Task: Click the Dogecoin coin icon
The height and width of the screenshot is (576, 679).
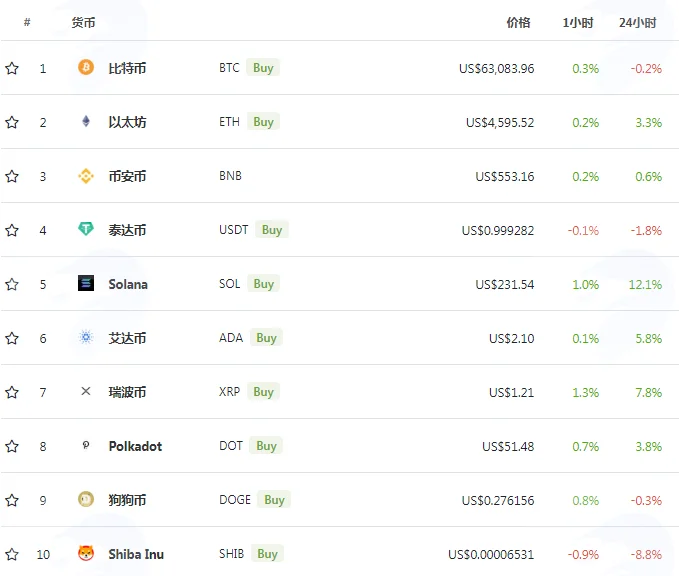Action: (x=86, y=499)
